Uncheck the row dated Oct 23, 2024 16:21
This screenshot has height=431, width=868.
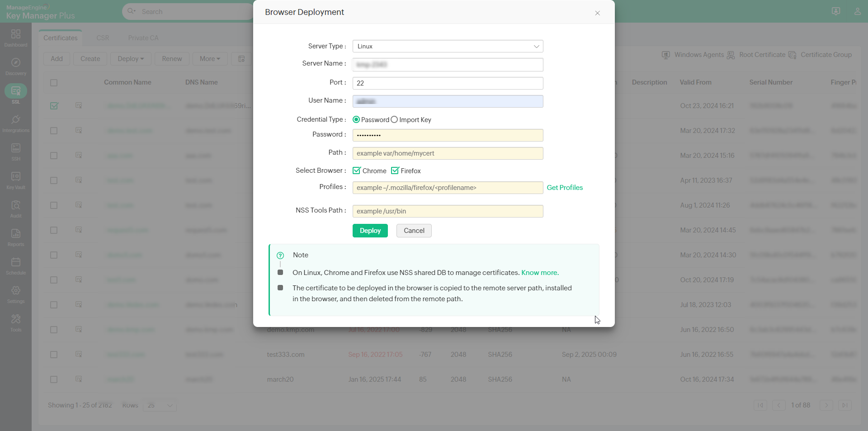click(x=54, y=106)
